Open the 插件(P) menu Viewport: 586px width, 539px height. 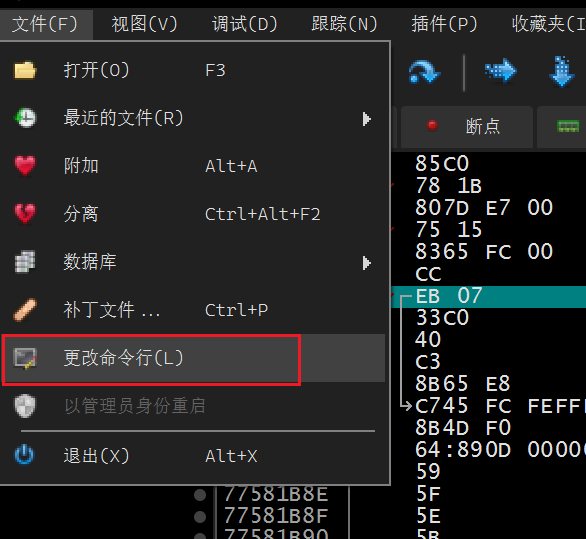coord(444,24)
